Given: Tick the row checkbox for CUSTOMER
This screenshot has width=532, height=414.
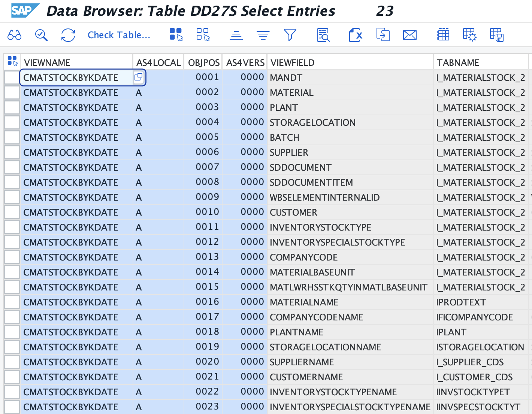Looking at the screenshot, I should 12,212.
